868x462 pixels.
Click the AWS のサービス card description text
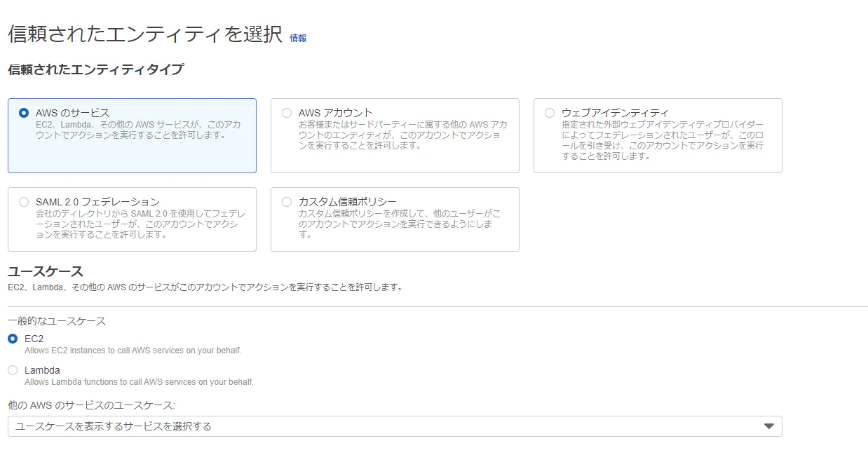tap(138, 130)
